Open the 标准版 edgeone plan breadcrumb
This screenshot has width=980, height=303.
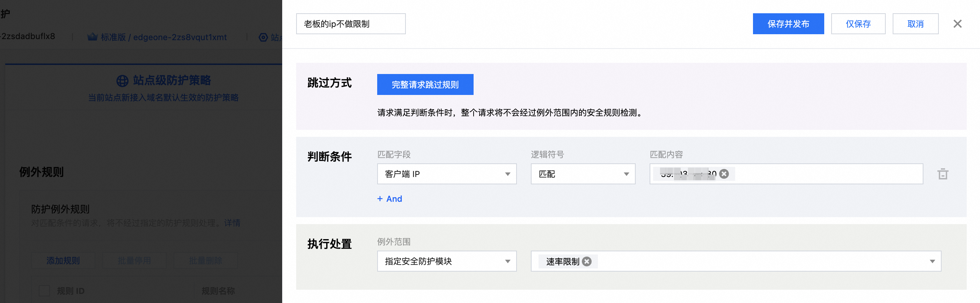pos(163,37)
